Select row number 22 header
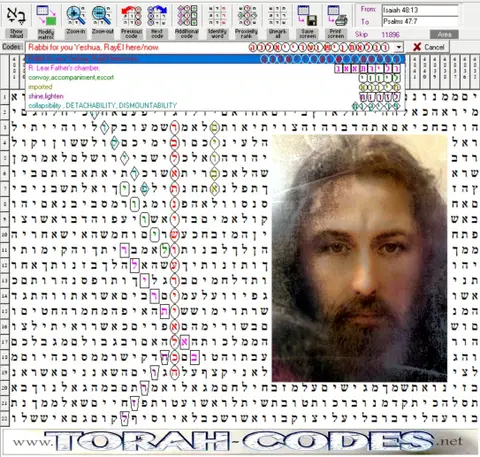480x457 pixels. pos(5,418)
